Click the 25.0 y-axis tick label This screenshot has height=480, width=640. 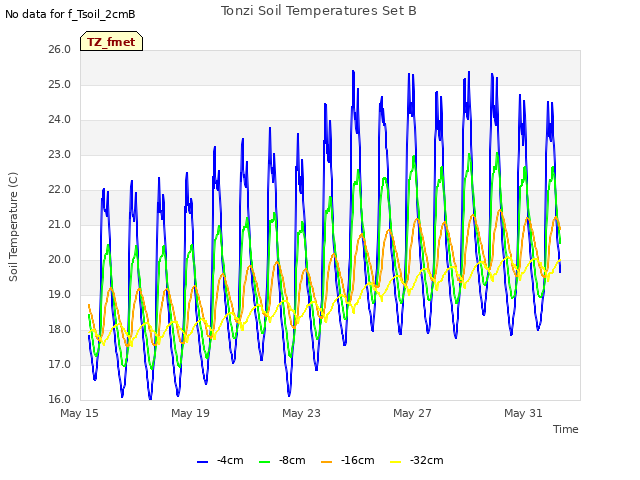click(x=60, y=85)
